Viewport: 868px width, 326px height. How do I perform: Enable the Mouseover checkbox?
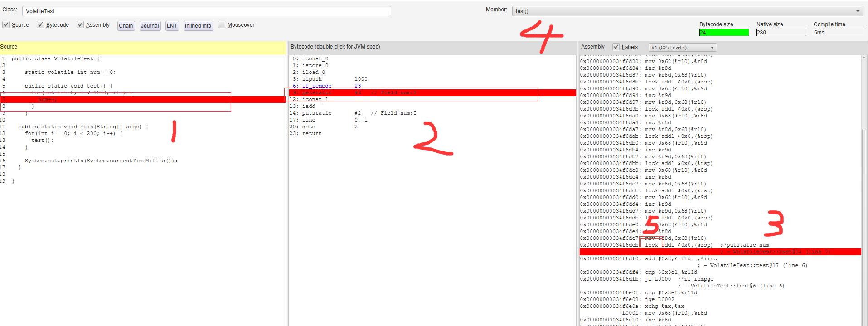coord(222,24)
